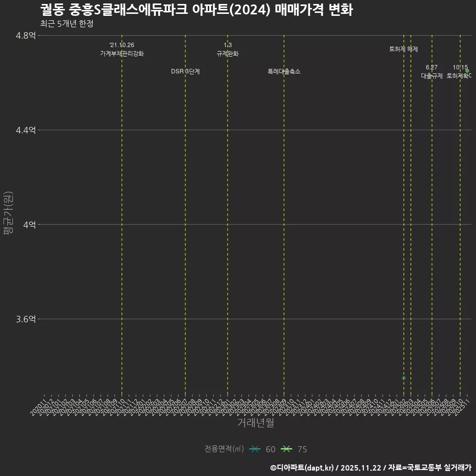Image resolution: width=476 pixels, height=476 pixels.
Task: Click the 특례대출축소 annotation label
Action: click(285, 71)
